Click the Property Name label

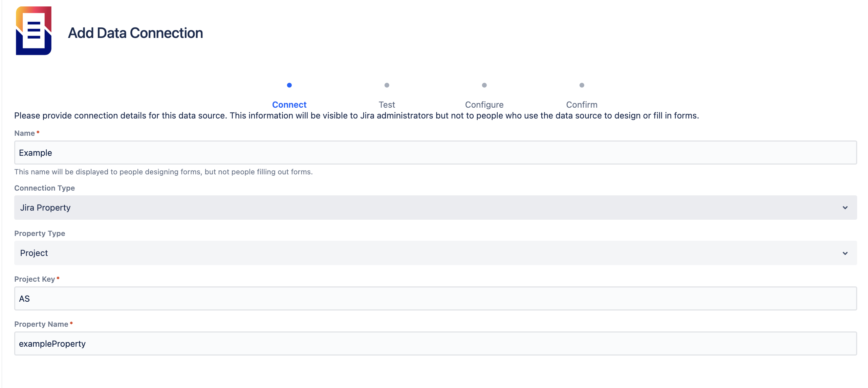coord(41,324)
